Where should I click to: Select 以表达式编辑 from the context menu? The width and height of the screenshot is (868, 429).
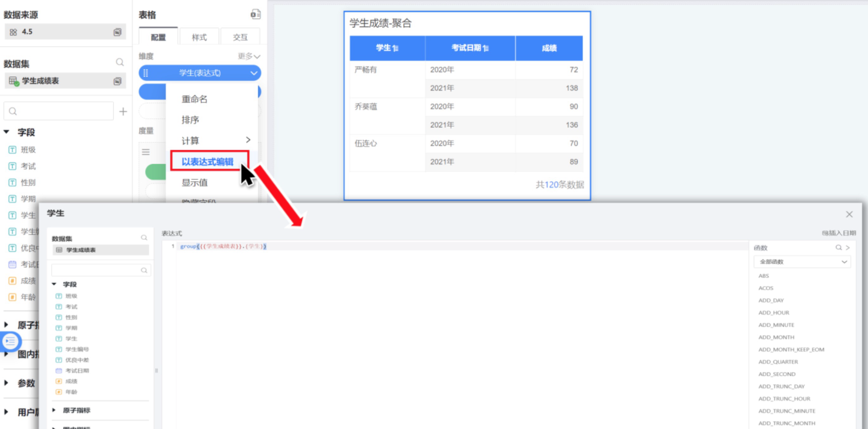click(x=207, y=161)
